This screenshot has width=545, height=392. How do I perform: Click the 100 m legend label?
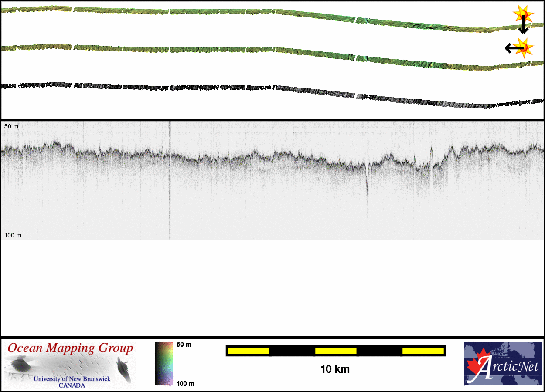tap(185, 383)
